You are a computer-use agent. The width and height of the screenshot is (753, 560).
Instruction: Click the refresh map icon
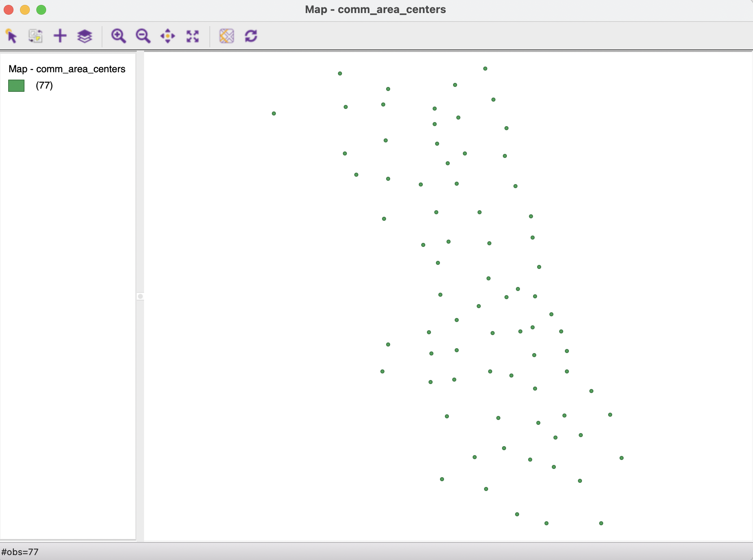[x=251, y=36]
